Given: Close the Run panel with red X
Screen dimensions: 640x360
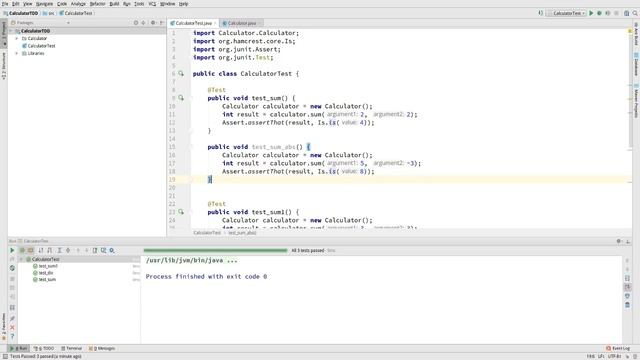Looking at the screenshot, I should click(x=12, y=327).
